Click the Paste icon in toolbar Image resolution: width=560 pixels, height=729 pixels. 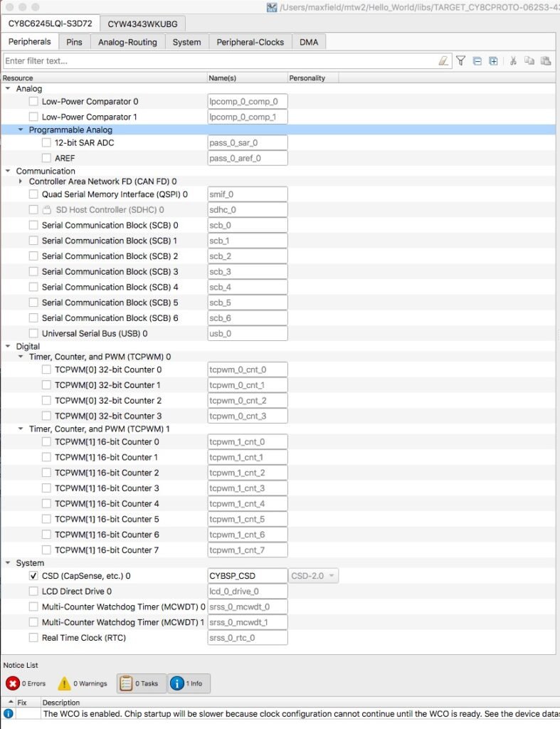(546, 61)
